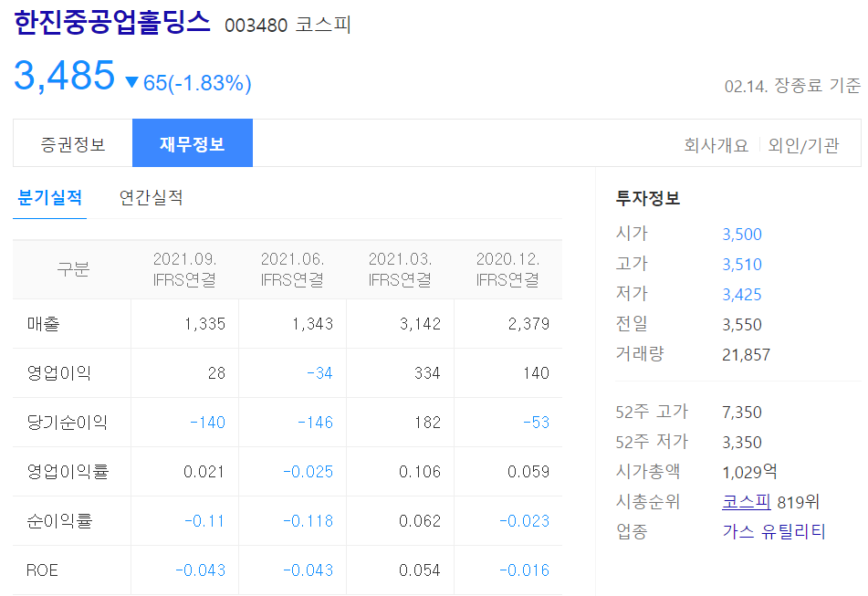Click the 한진중공업홀딩스 stock title
The height and width of the screenshot is (596, 868).
tap(112, 23)
